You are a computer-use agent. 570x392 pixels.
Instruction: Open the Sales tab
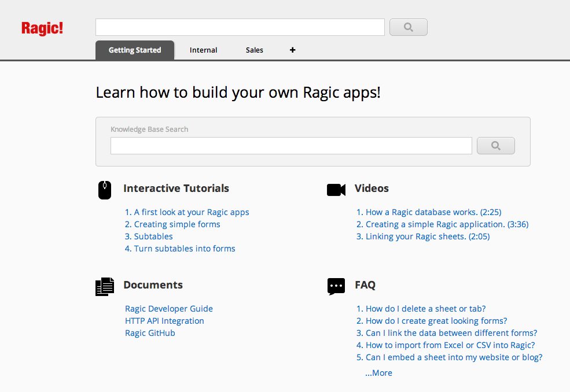point(255,50)
